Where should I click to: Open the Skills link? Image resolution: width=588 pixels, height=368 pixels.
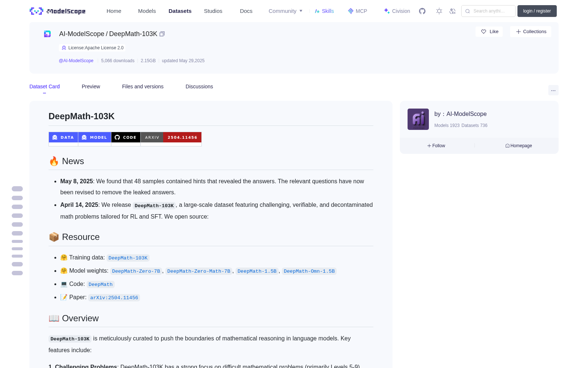325,11
